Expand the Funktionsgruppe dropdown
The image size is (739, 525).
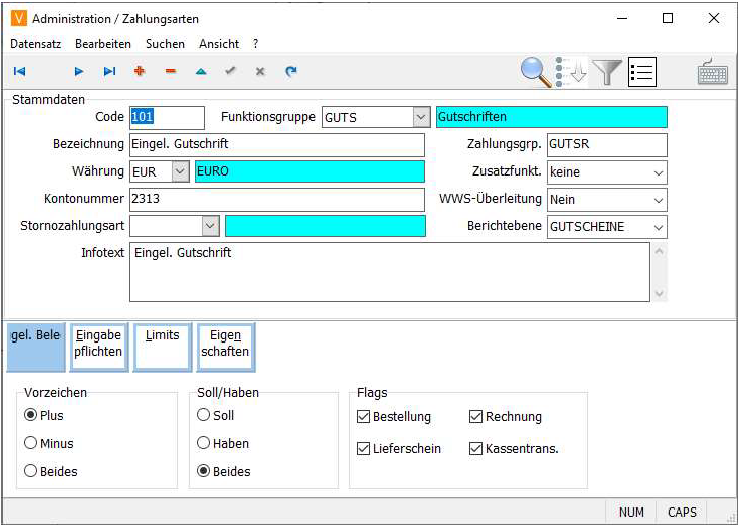(x=421, y=118)
